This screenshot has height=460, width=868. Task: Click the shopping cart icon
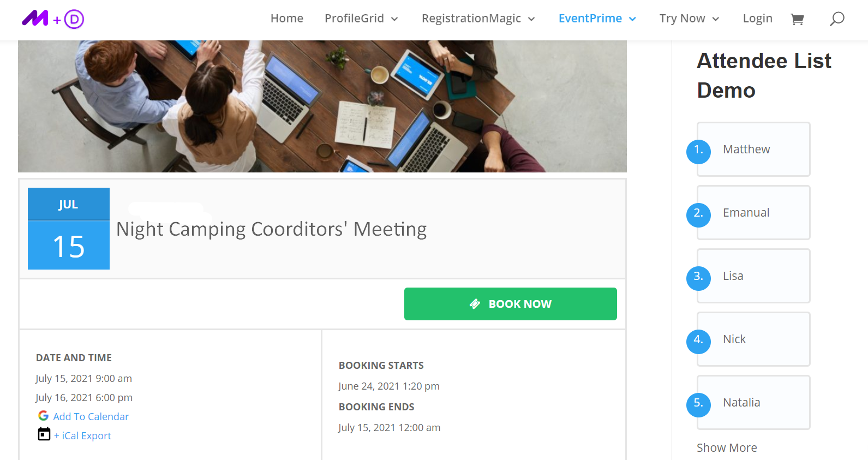click(x=797, y=19)
